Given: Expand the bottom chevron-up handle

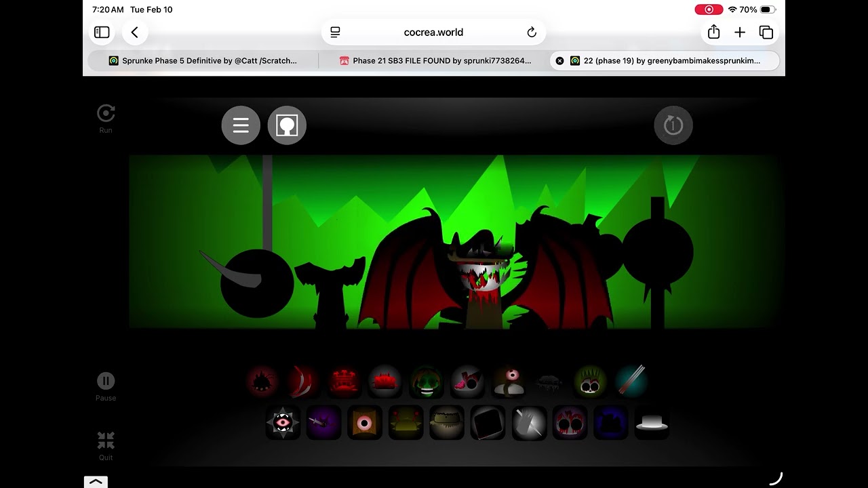Looking at the screenshot, I should (96, 482).
